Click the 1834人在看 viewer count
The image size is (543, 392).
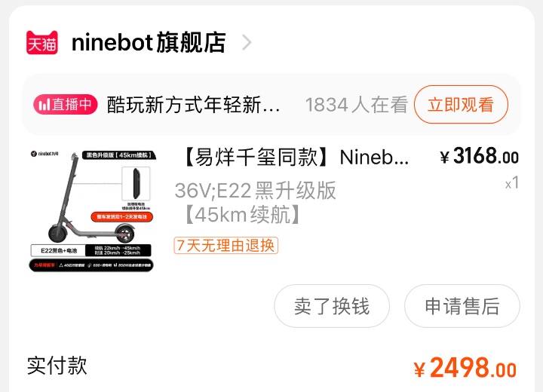[x=357, y=105]
